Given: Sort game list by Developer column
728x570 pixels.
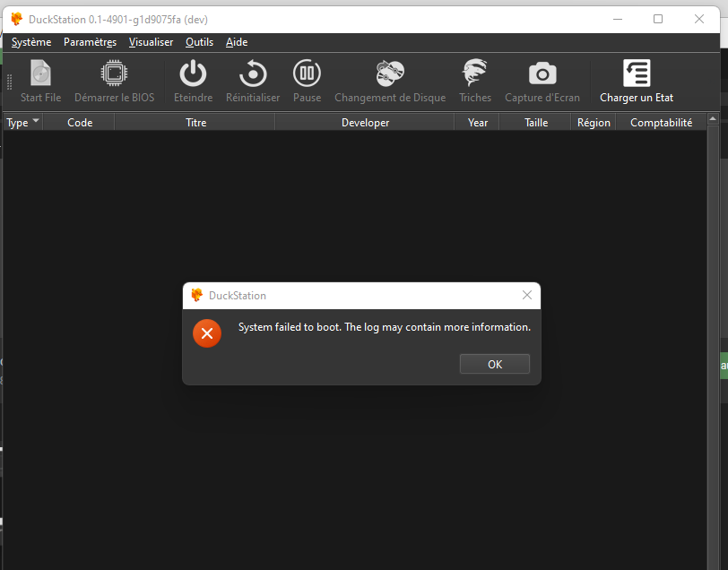Looking at the screenshot, I should 365,123.
